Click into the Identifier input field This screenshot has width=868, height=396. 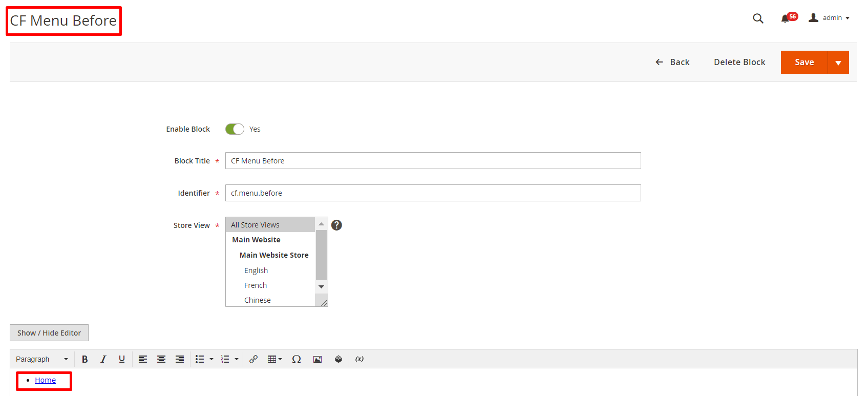pos(433,193)
